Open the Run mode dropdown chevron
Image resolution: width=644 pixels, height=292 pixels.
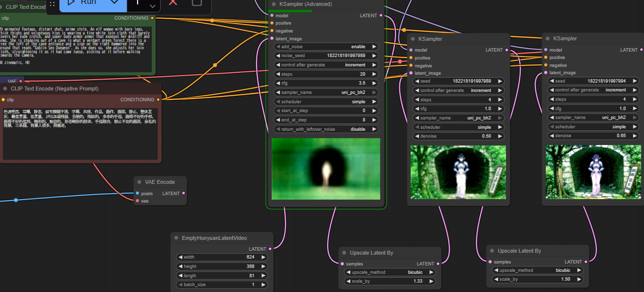click(114, 2)
